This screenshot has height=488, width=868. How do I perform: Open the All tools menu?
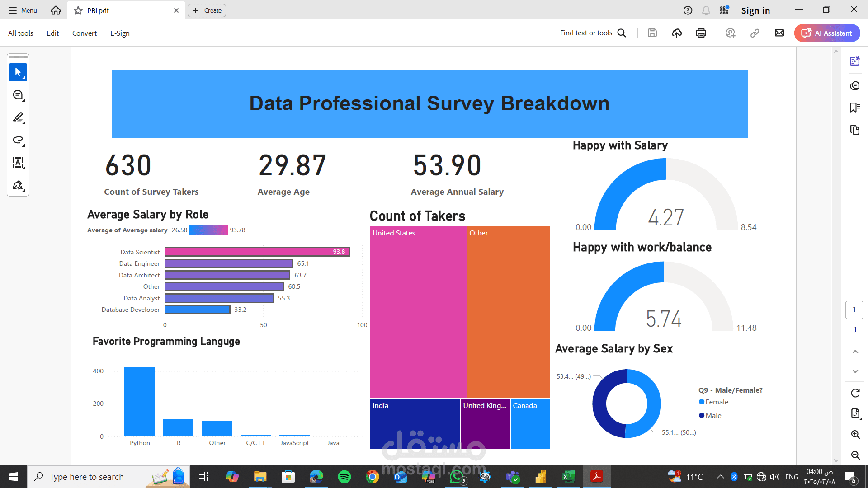[21, 33]
